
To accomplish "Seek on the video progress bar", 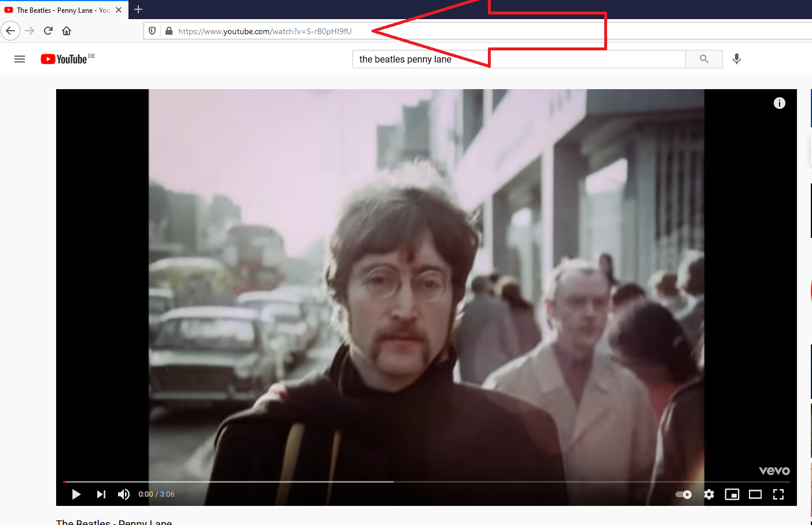I will click(x=427, y=482).
